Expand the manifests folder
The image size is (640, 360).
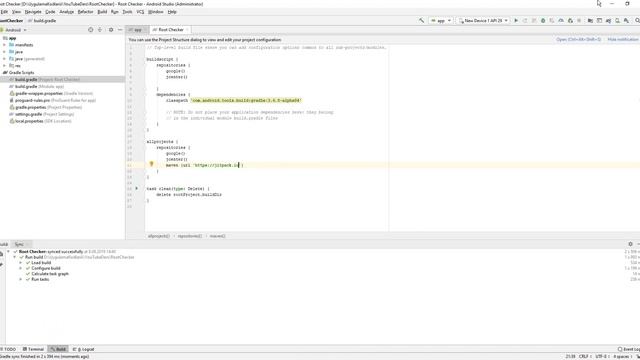tap(4, 45)
